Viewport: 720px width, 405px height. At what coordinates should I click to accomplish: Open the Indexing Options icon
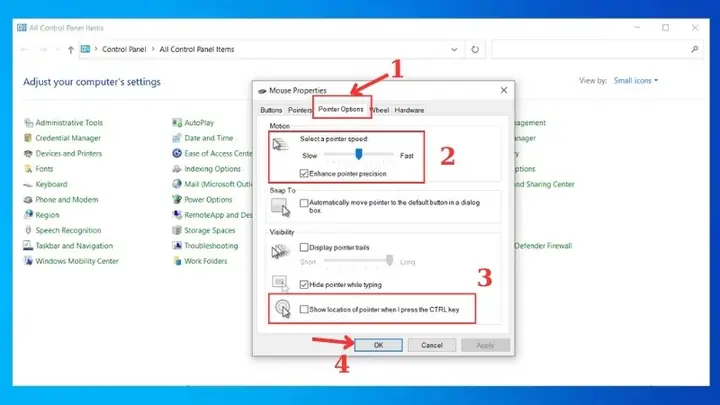click(x=177, y=169)
